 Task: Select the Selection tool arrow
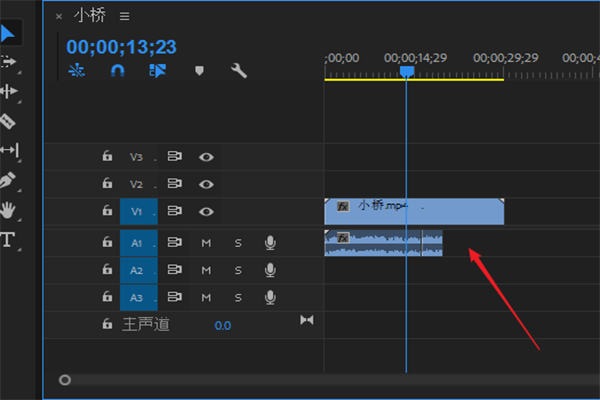pos(8,34)
